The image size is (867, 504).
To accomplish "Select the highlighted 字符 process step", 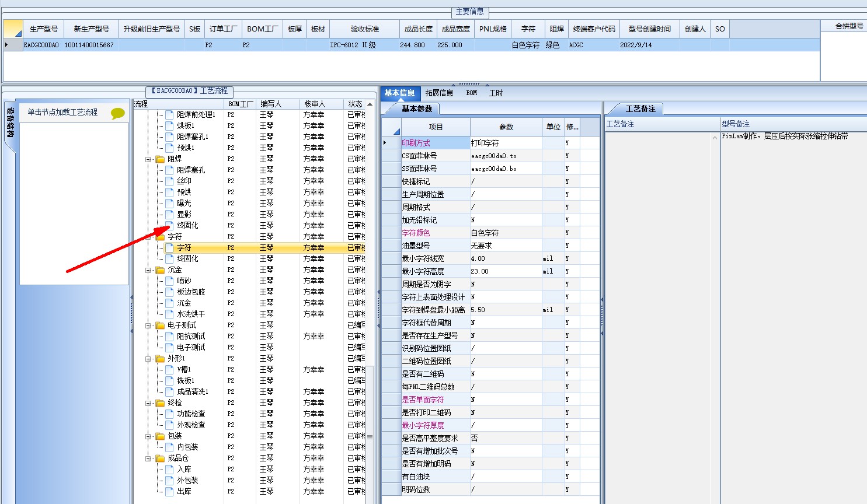I will (x=184, y=247).
